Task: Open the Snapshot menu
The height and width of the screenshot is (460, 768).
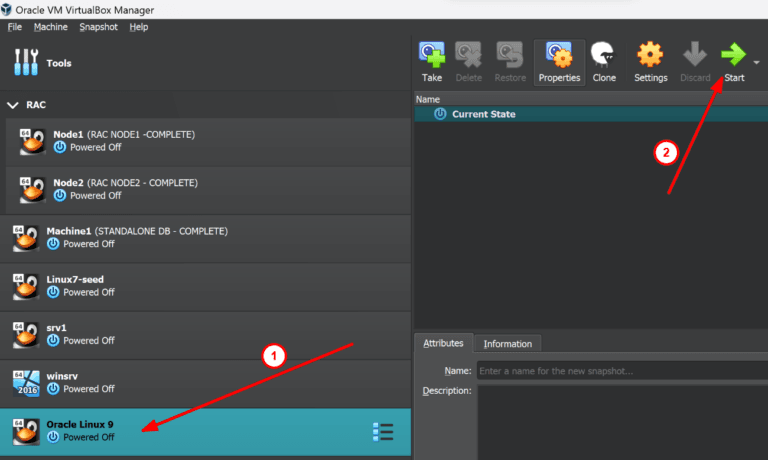Action: click(x=99, y=26)
